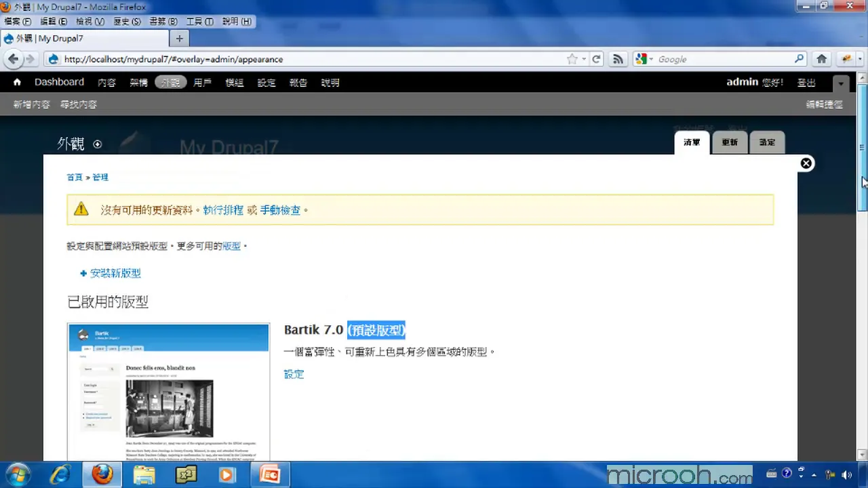Click the Bartik theme screenshot thumbnail
This screenshot has width=868, height=488.
pos(168,392)
